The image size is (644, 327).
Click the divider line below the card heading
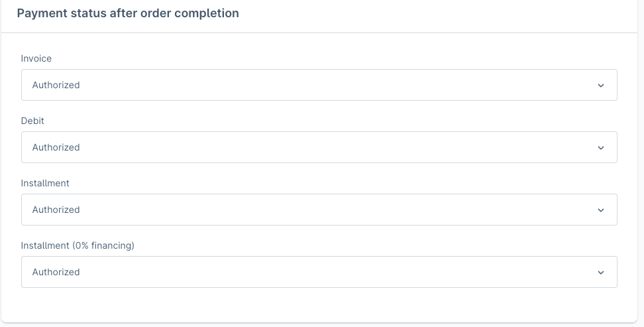pyautogui.click(x=319, y=33)
